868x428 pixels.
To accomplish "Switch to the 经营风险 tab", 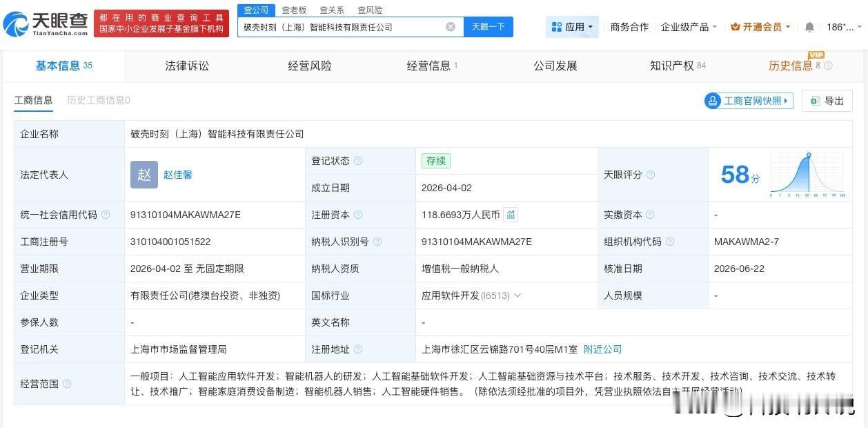I will pos(310,66).
